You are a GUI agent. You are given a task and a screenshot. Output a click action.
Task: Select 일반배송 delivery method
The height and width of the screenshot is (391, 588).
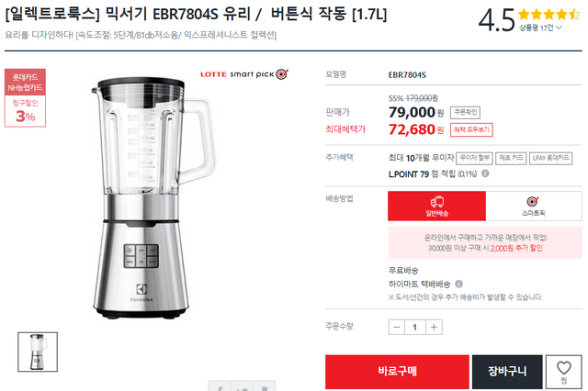tap(437, 206)
